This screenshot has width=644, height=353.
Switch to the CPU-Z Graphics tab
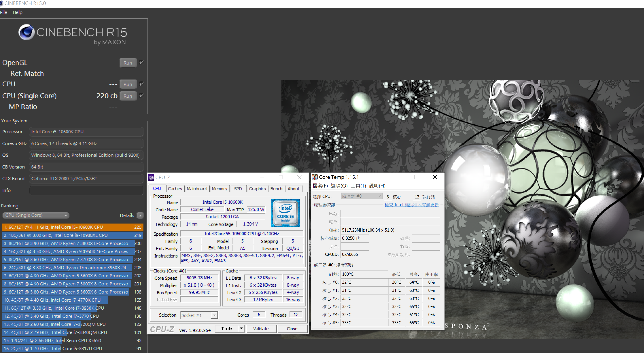tap(257, 189)
